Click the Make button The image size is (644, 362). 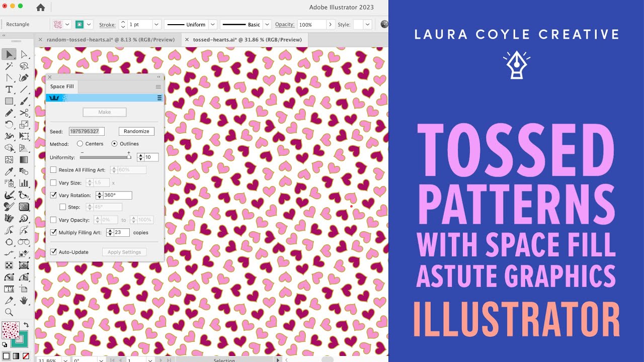(105, 112)
